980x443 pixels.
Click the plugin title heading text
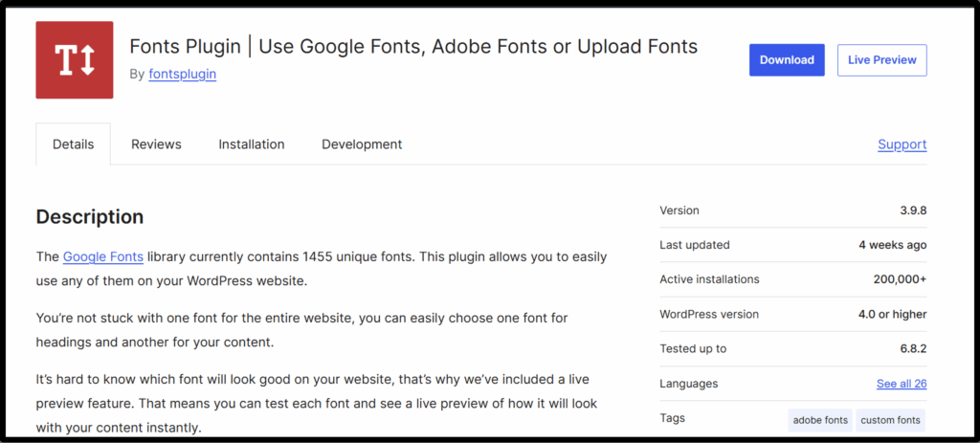413,46
